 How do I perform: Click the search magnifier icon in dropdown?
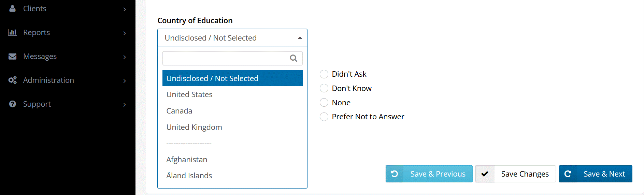click(x=294, y=58)
